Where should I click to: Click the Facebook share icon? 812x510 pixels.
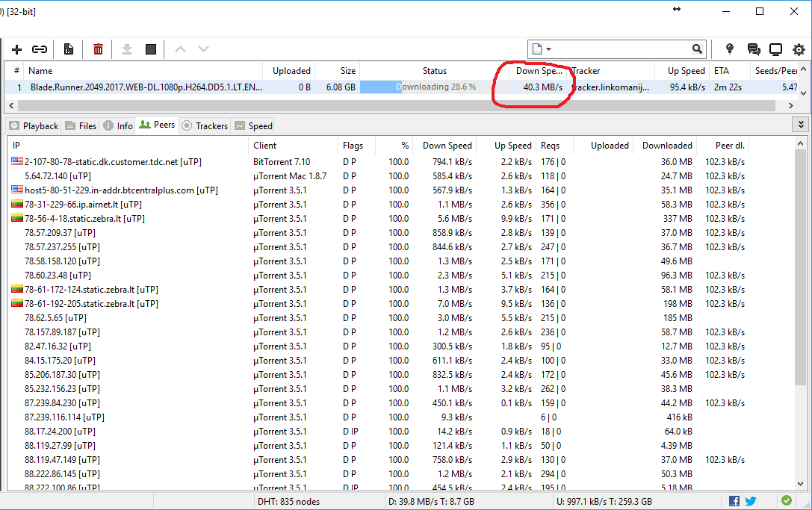point(734,501)
